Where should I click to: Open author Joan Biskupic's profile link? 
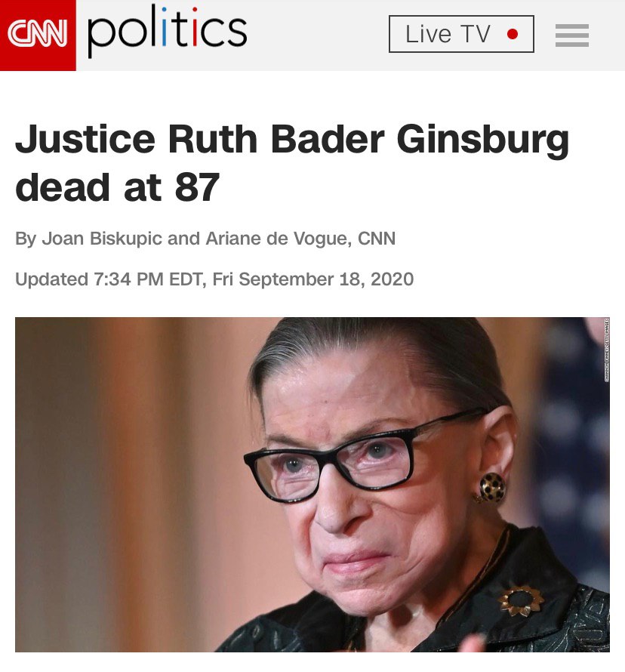point(102,239)
